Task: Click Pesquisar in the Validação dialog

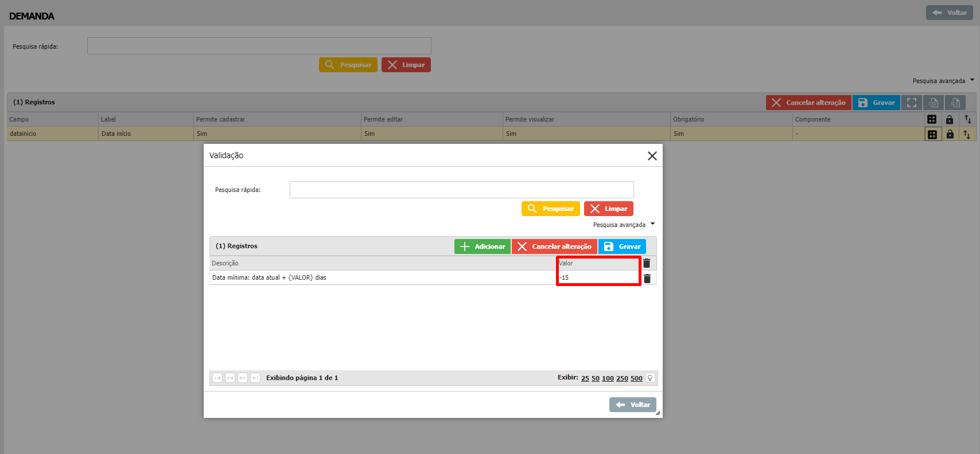Action: (x=551, y=209)
